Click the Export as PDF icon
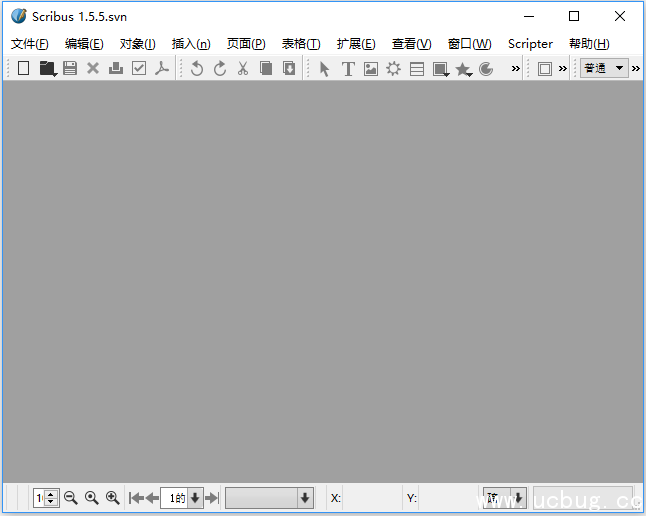646x516 pixels. click(162, 68)
